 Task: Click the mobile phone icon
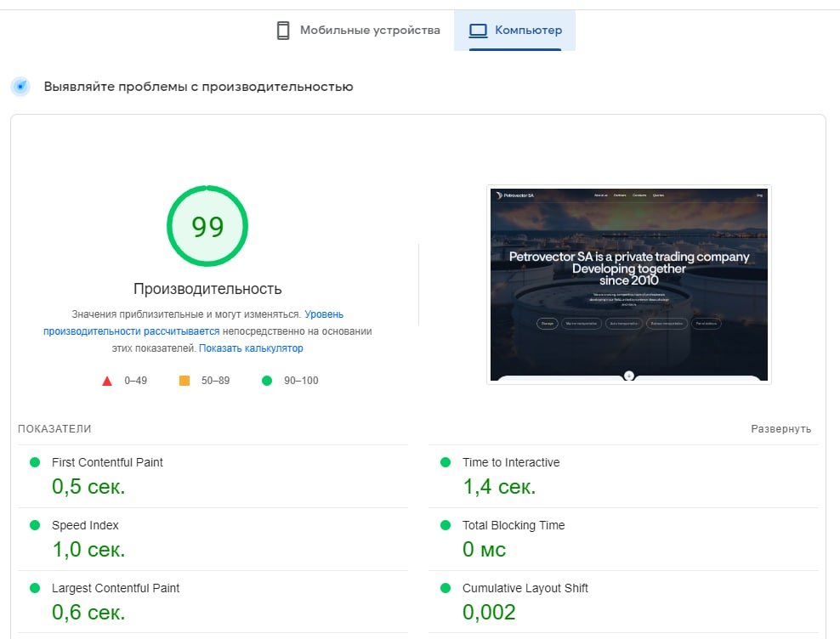click(x=283, y=31)
